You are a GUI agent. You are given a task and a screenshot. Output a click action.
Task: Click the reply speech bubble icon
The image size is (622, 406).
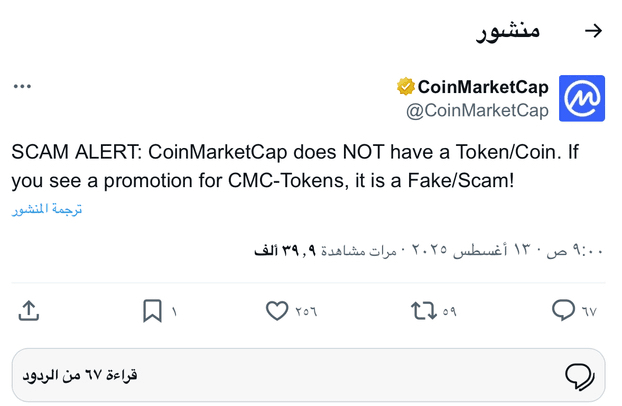point(563,310)
